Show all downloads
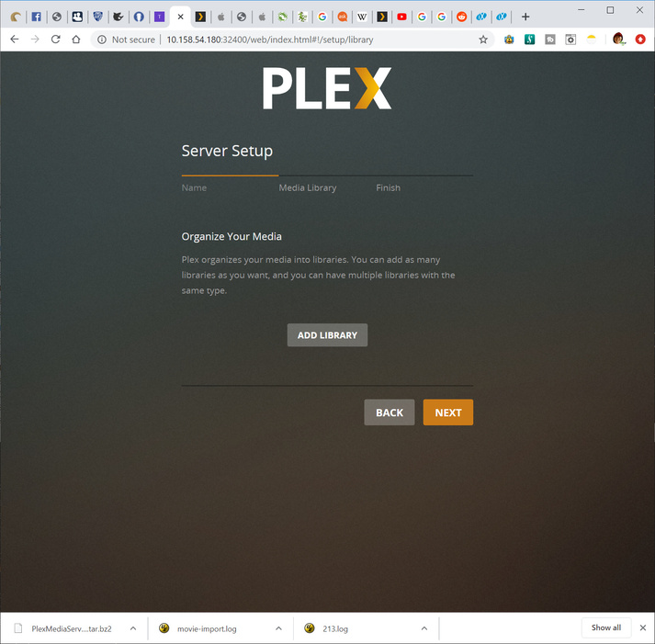 [x=606, y=627]
